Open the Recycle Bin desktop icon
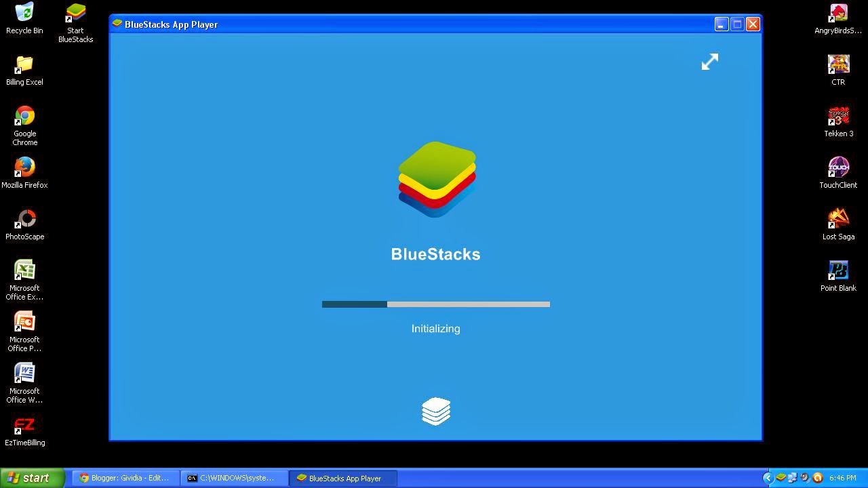Screen dimensions: 868x488 pos(24,18)
